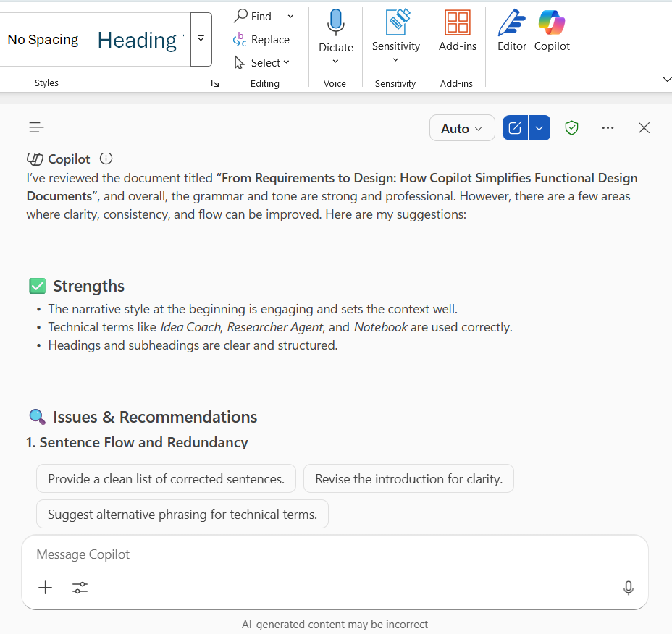Expand the Dictate options chevron

click(x=335, y=62)
